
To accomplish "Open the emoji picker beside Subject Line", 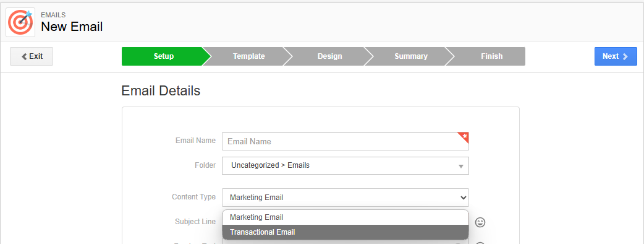I will (480, 222).
